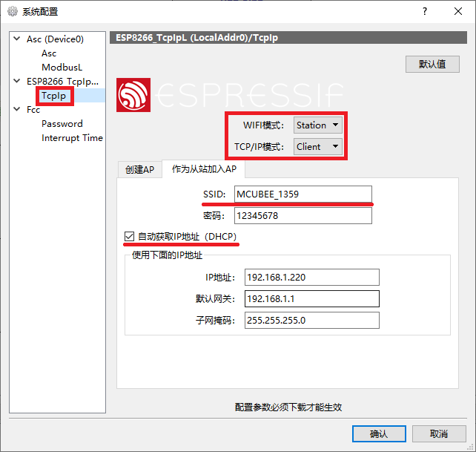The height and width of the screenshot is (452, 476).
Task: Cancel the dialog with 取消
Action: (438, 433)
